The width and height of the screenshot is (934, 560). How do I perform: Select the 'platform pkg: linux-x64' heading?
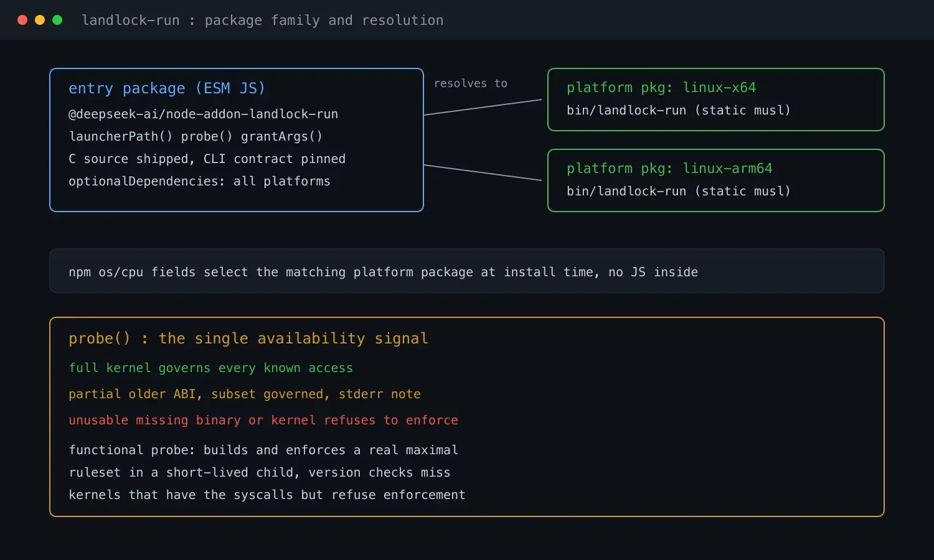coord(661,88)
